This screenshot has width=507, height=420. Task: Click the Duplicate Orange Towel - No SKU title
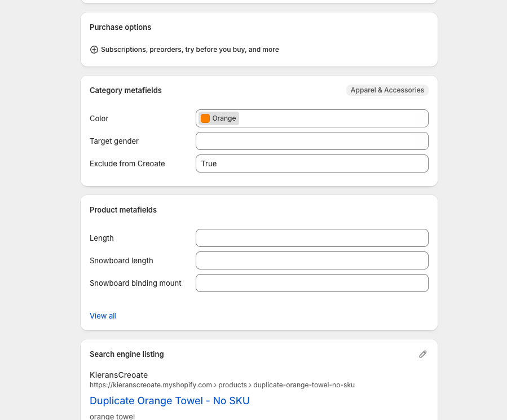click(169, 401)
